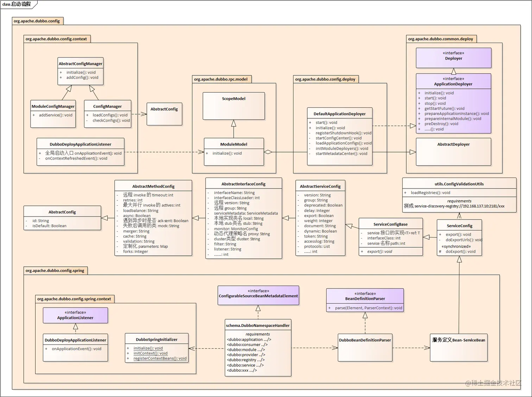Click the stop(): void method
The image size is (532, 397).
[x=435, y=104]
